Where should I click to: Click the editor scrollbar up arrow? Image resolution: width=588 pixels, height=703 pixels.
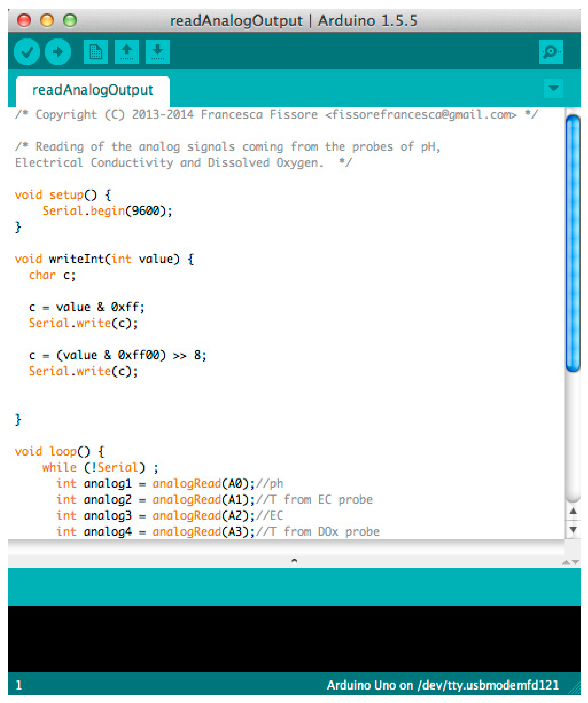[x=573, y=512]
